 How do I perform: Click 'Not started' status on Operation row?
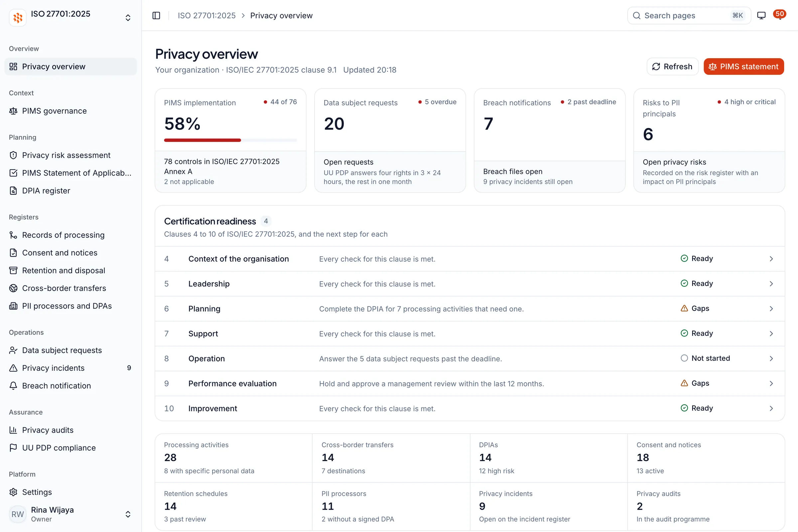click(x=705, y=358)
